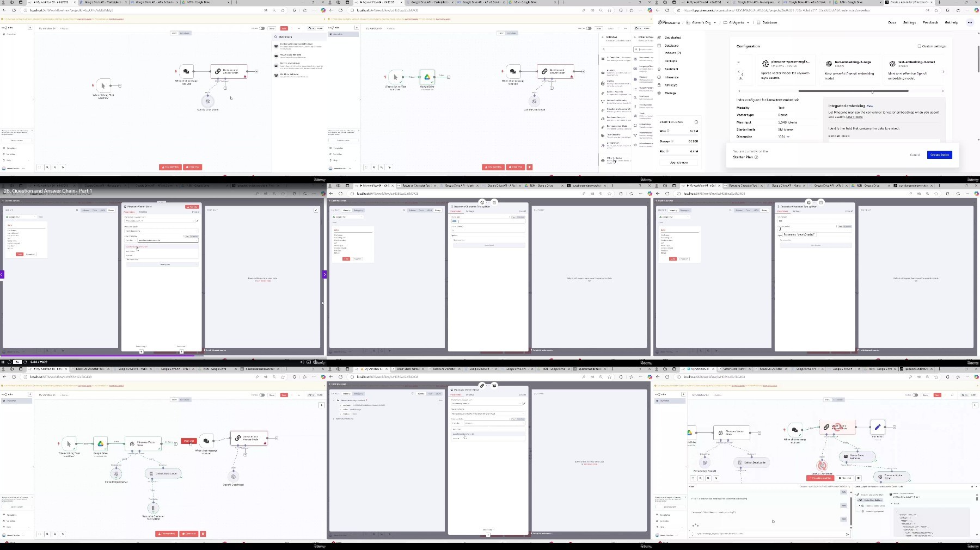The height and width of the screenshot is (550, 980).
Task: Open Docs in the Pinecone header
Action: pyautogui.click(x=892, y=22)
